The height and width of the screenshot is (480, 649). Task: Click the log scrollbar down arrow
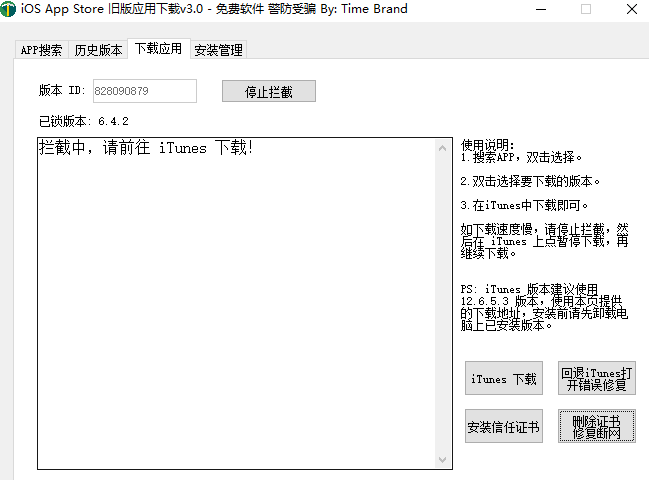[x=442, y=460]
